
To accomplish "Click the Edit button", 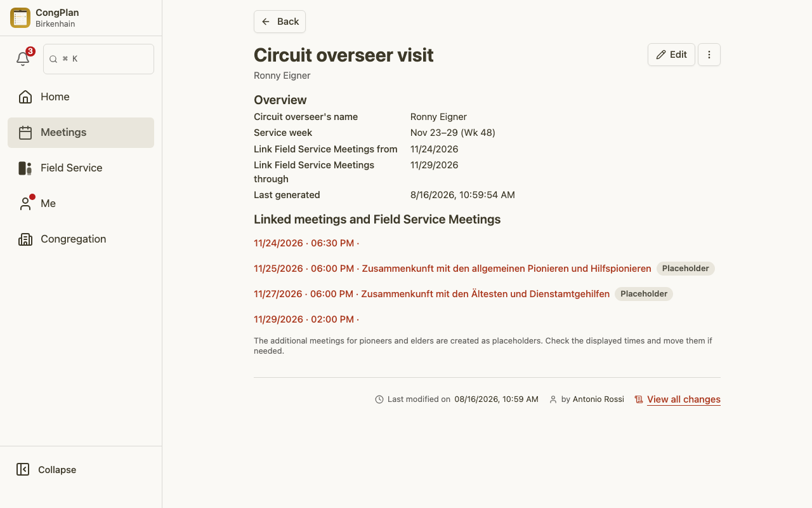I will [671, 55].
